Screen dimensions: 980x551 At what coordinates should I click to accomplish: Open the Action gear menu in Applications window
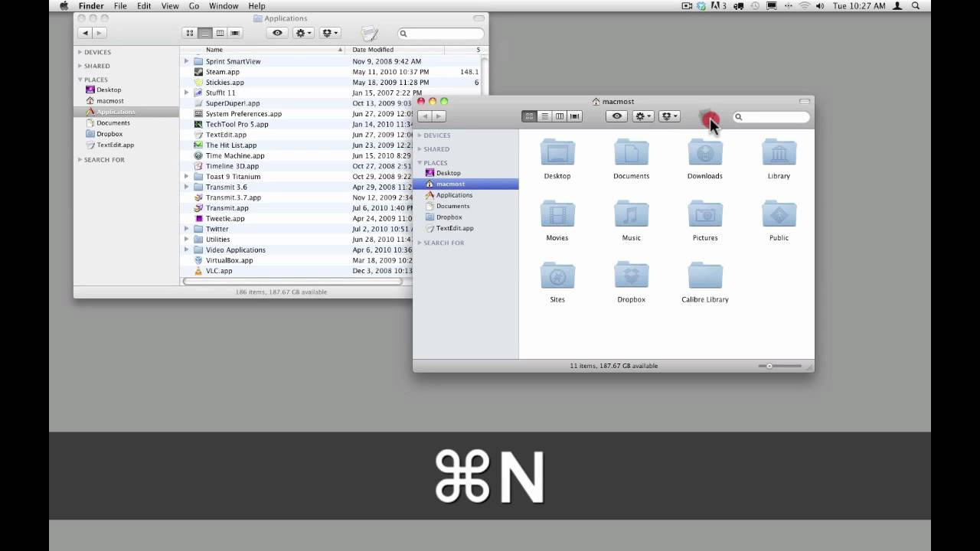click(304, 33)
